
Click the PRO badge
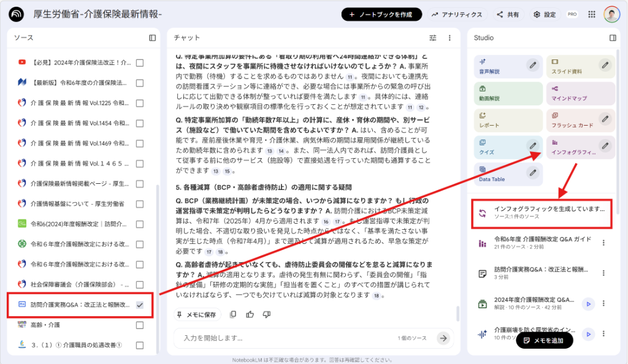pyautogui.click(x=572, y=14)
